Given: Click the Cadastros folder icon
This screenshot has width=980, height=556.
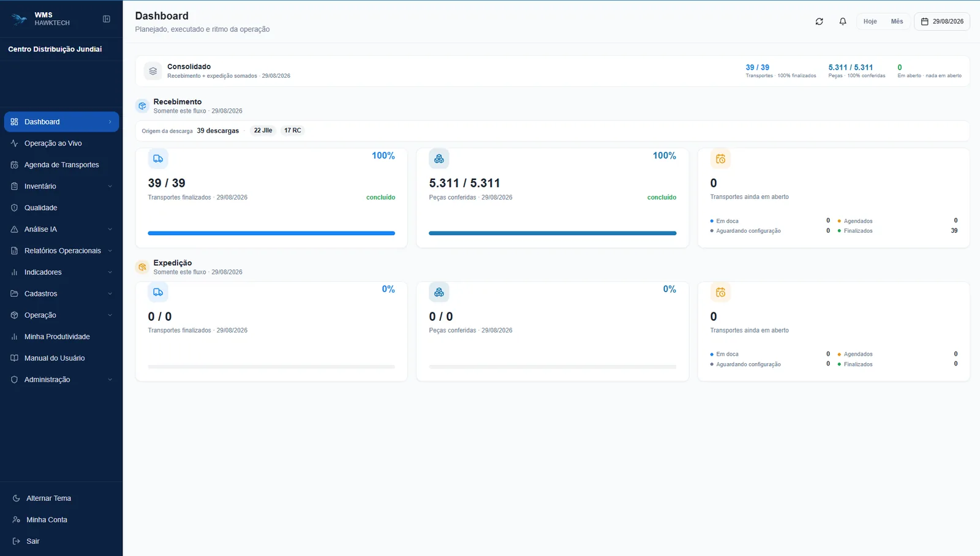Looking at the screenshot, I should 14,293.
